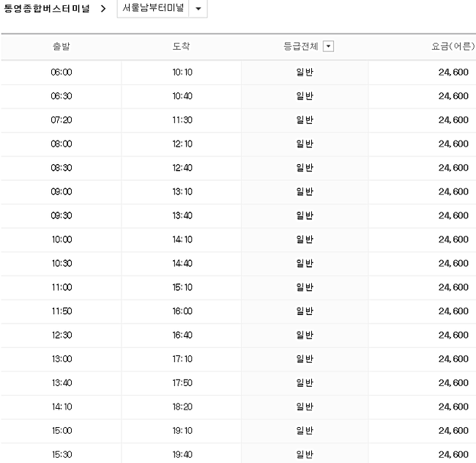This screenshot has height=463, width=476.
Task: Select the 09:30 departure time
Action: pos(62,215)
